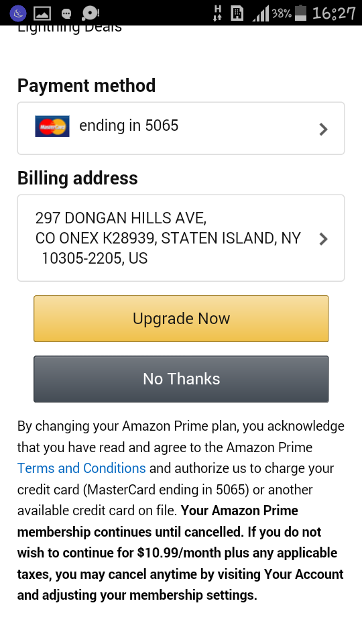Image resolution: width=362 pixels, height=644 pixels.
Task: Open the Terms and Conditions link
Action: [81, 468]
